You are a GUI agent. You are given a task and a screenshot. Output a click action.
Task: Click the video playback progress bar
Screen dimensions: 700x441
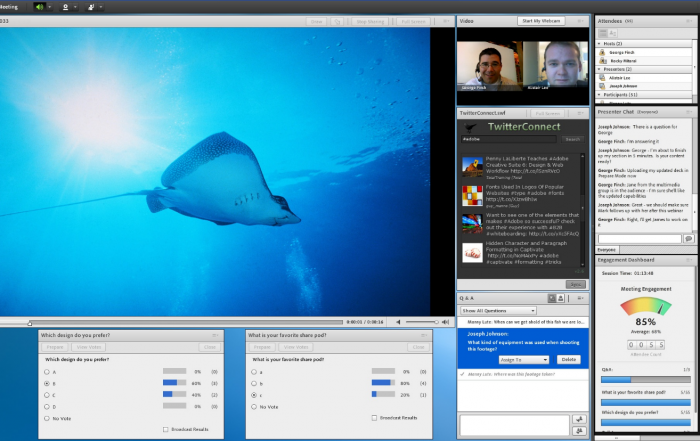coord(185,322)
